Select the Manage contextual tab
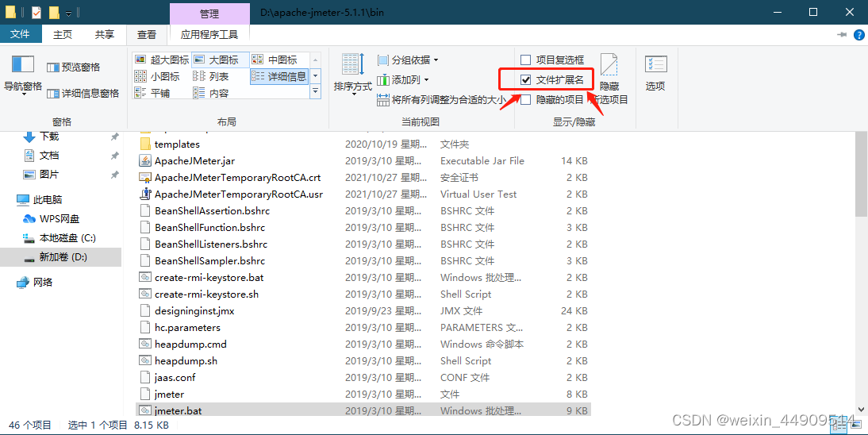This screenshot has height=435, width=868. (209, 13)
